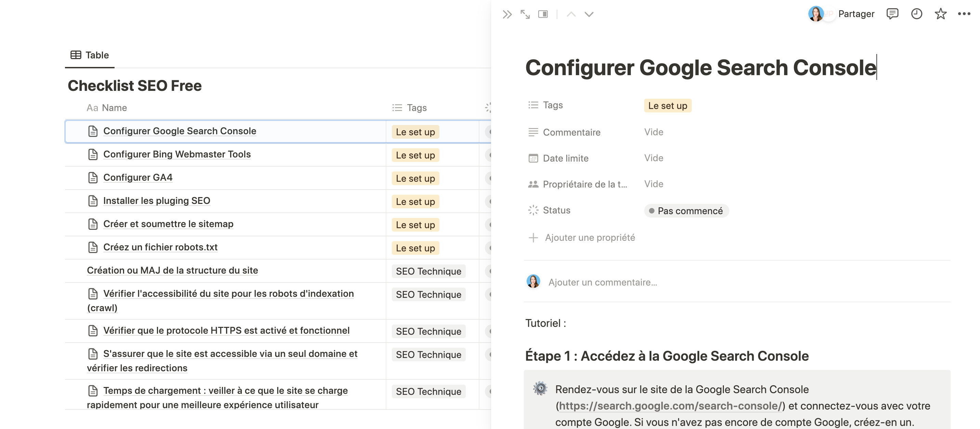980x429 pixels.
Task: Open page history clock icon
Action: pyautogui.click(x=916, y=14)
